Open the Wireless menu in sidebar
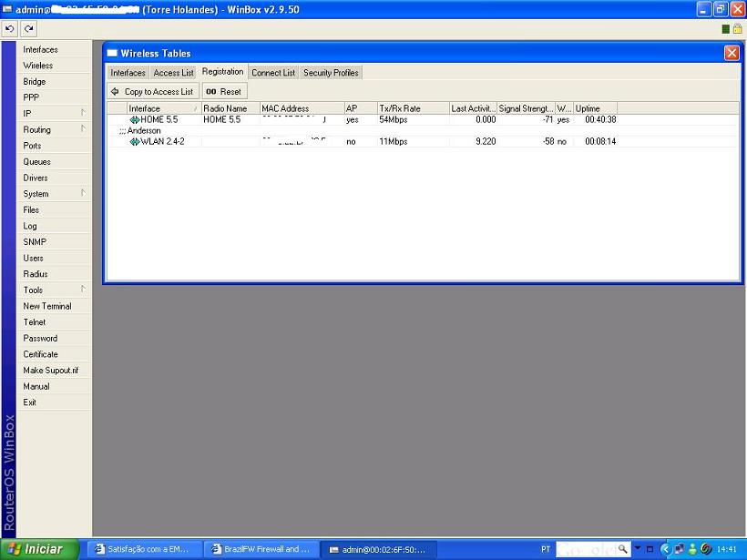The width and height of the screenshot is (747, 560). 54,66
